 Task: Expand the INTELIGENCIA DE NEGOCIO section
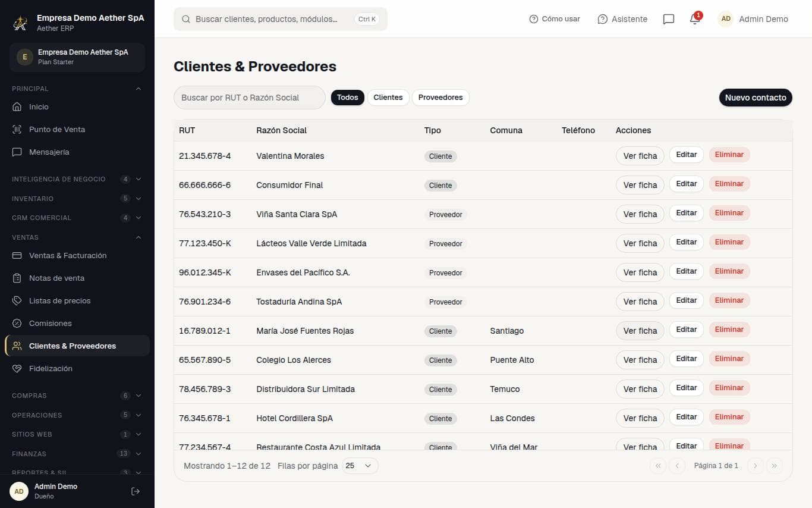point(77,179)
